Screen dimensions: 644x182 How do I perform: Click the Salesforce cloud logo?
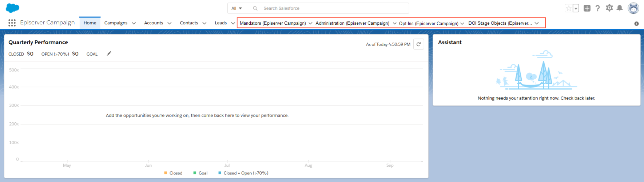[x=13, y=8]
